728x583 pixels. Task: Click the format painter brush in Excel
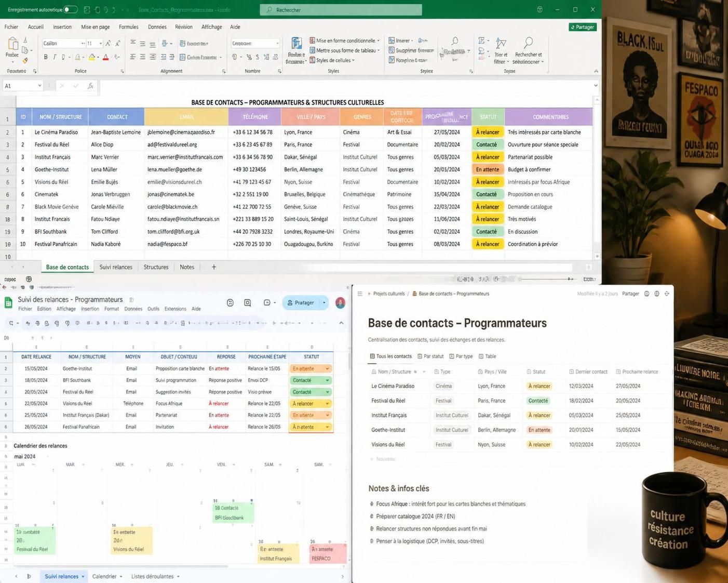coord(25,61)
